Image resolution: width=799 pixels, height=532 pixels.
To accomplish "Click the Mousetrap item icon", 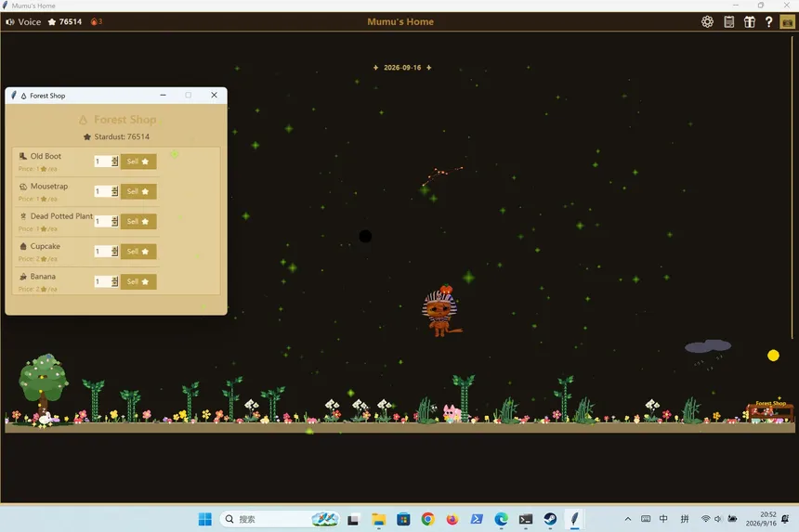I will pos(23,187).
